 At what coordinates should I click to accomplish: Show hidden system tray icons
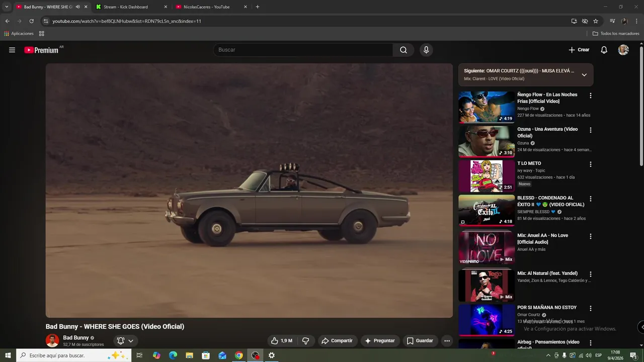pos(548,355)
